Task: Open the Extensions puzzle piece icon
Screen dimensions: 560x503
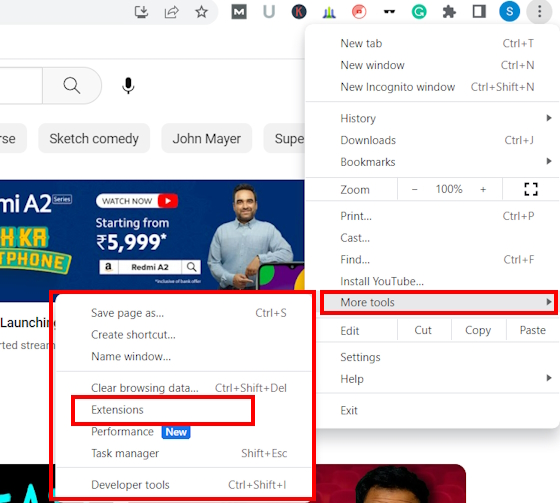Action: pos(449,12)
